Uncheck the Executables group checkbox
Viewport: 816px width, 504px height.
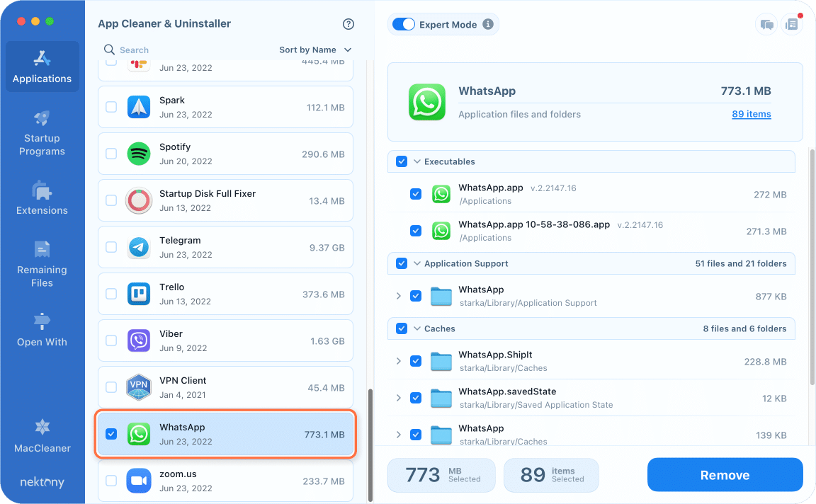pyautogui.click(x=402, y=161)
